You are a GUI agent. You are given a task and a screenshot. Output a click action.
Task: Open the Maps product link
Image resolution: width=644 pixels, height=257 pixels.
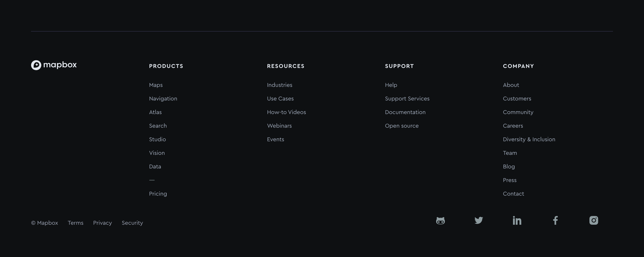(156, 85)
